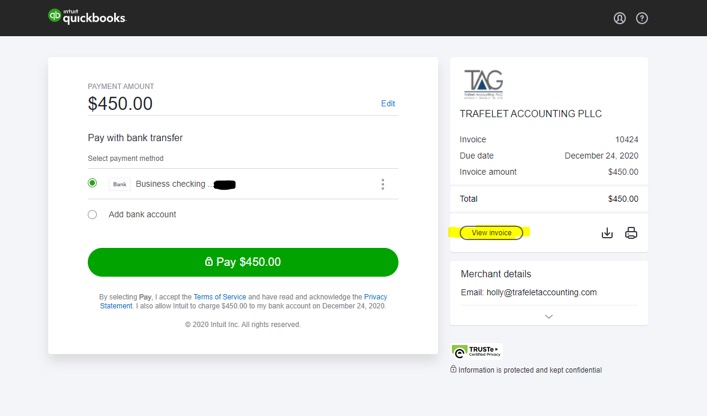
Task: Click the TRUSTe Certified Privacy badge
Action: [477, 351]
